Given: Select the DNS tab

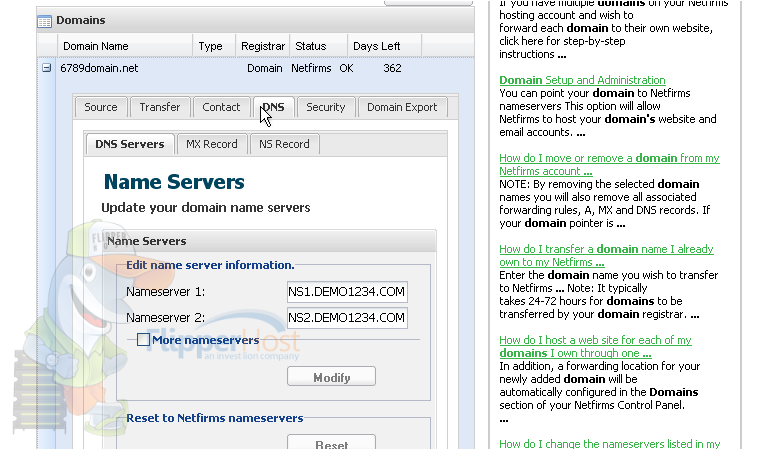Looking at the screenshot, I should pos(274,107).
